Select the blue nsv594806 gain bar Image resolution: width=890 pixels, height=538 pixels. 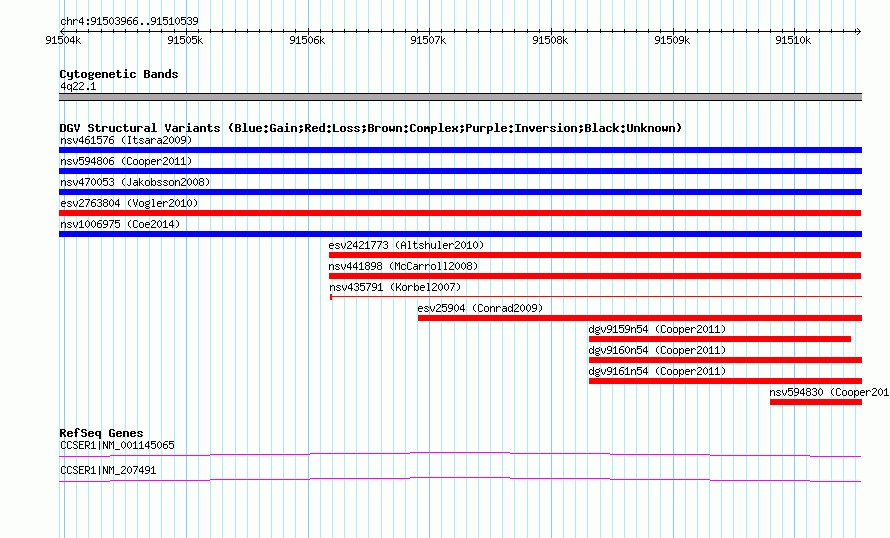tap(460, 171)
